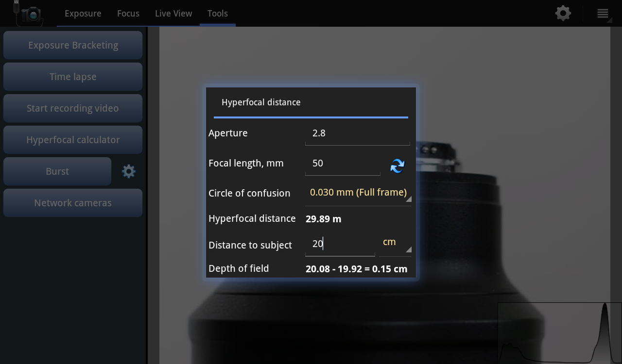Screen dimensions: 622x364
Task: Switch to the Exposure tab
Action: point(83,13)
